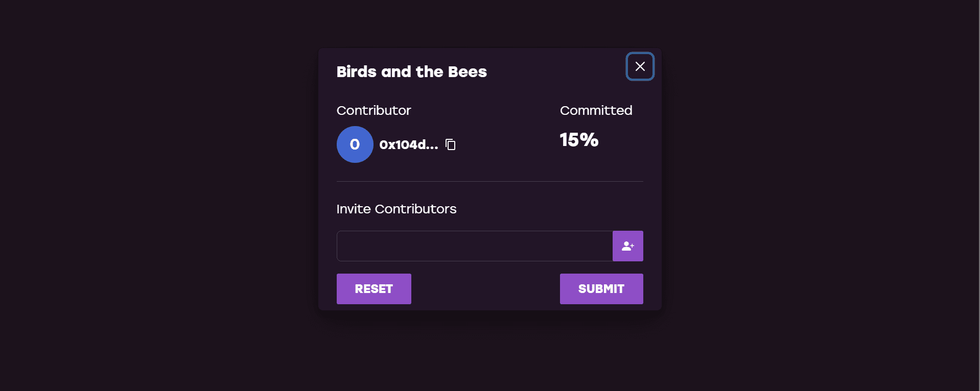Screen dimensions: 980x391
Task: Click the add contributor person-plus icon
Action: coord(627,246)
